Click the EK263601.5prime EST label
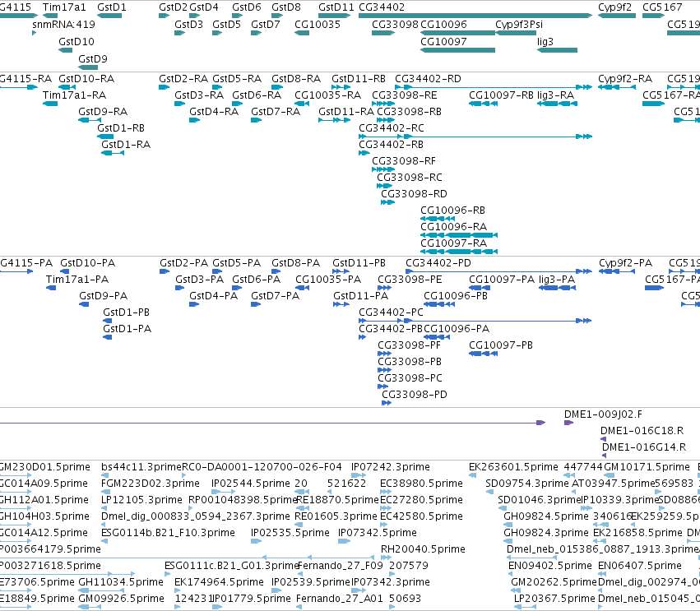The width and height of the screenshot is (700, 611). (x=513, y=467)
